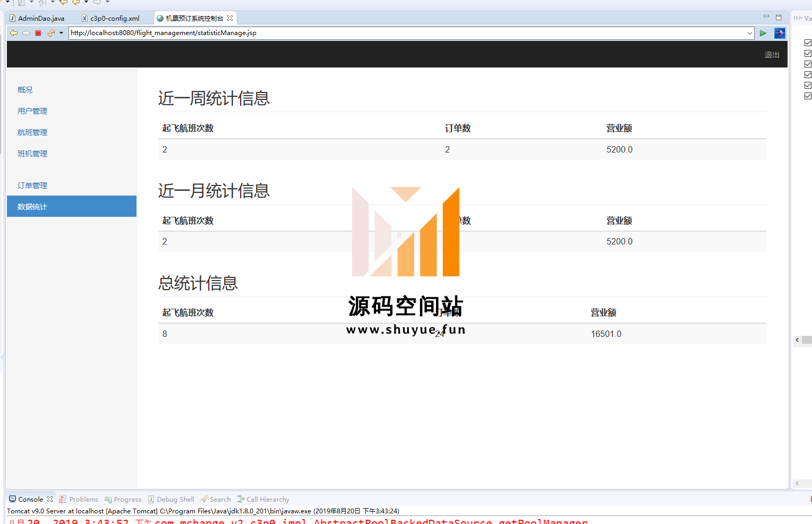Close the Console view
The width and height of the screenshot is (812, 524).
pos(50,499)
